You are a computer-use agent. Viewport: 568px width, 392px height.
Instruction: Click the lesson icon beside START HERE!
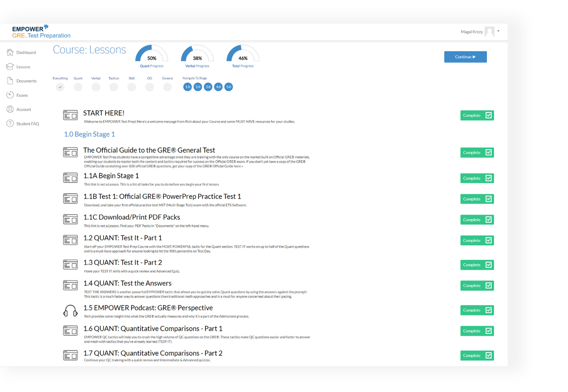(70, 115)
